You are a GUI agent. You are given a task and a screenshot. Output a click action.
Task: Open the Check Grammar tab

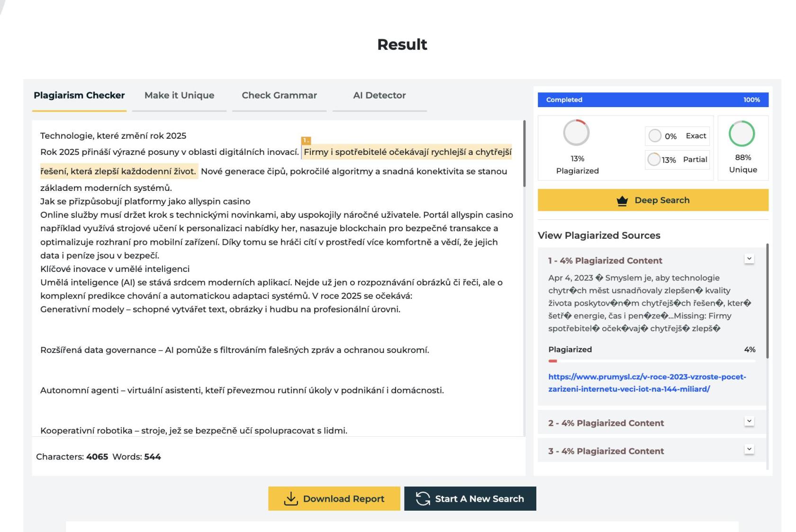click(x=279, y=95)
